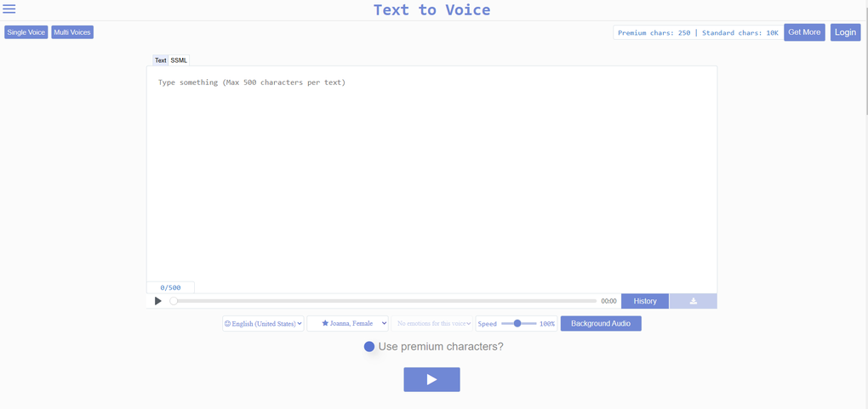868x409 pixels.
Task: Click the 0/500 character counter
Action: (170, 287)
